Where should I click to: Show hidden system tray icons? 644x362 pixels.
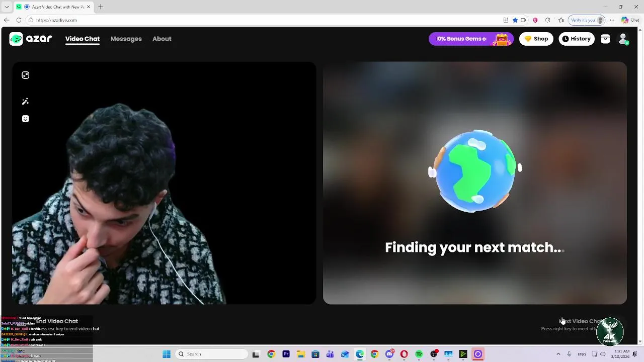558,354
